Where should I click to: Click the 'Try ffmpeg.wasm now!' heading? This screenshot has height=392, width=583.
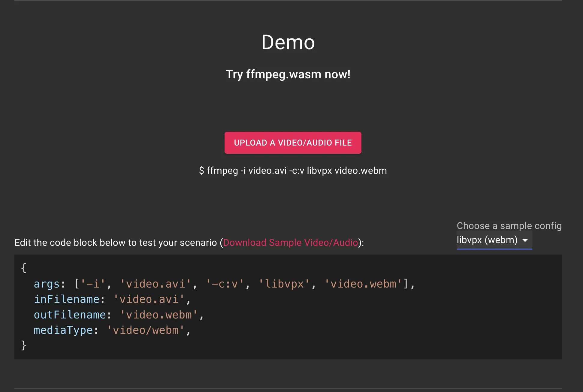click(x=288, y=74)
